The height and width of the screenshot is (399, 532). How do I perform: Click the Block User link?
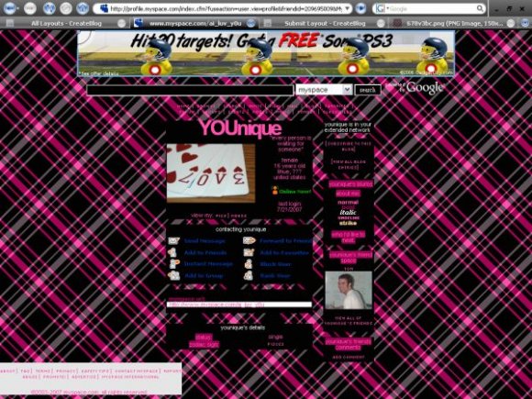275,264
